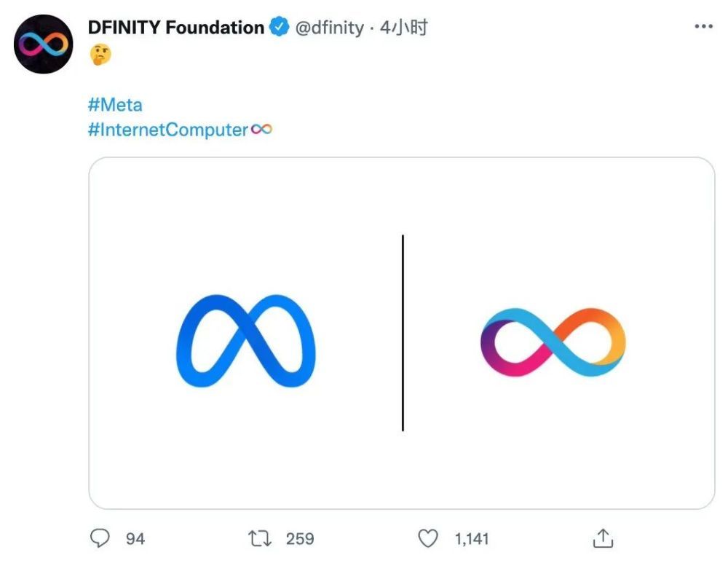728x563 pixels.
Task: Open the tweet's more options menu
Action: point(703,27)
